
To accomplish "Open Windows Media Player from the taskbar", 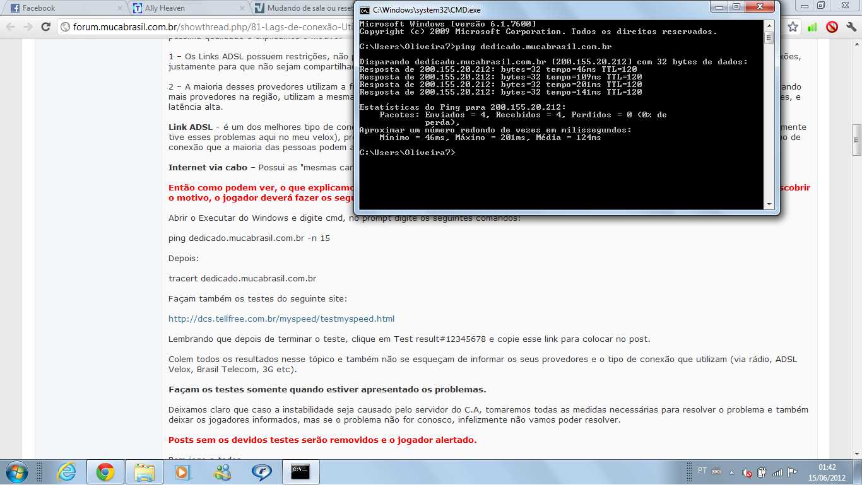I will coord(182,472).
